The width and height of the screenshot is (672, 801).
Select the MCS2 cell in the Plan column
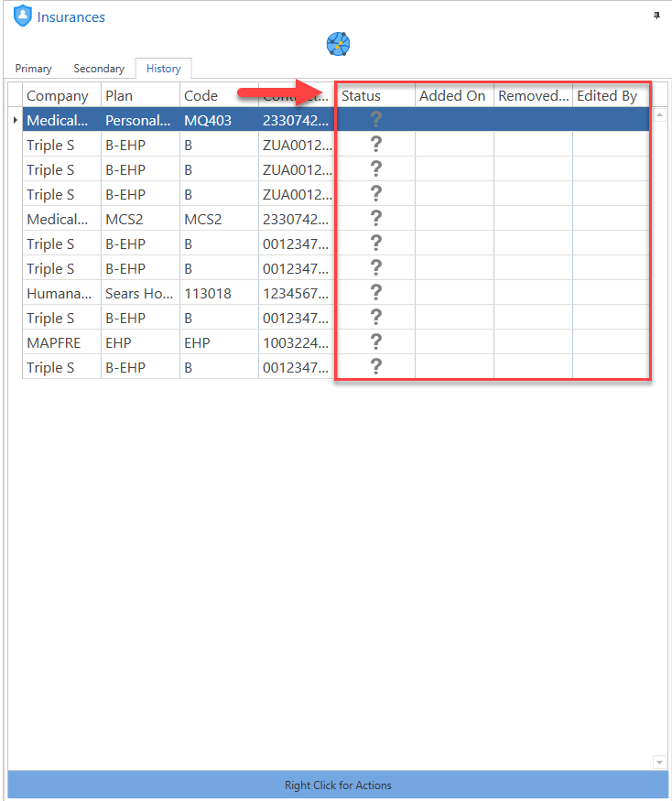pos(140,219)
